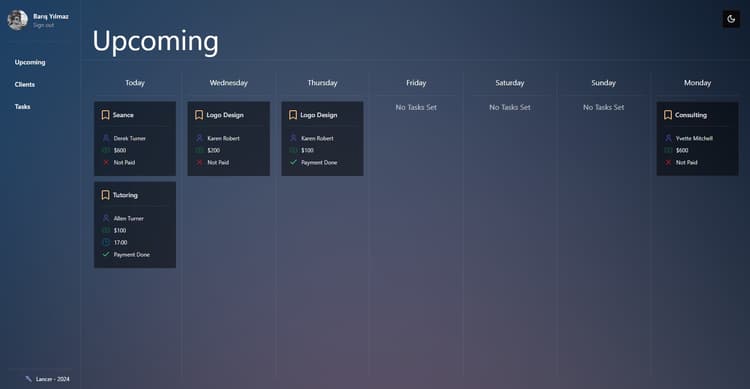Click the money icon on Thursday's Logo Design card

pyautogui.click(x=293, y=150)
